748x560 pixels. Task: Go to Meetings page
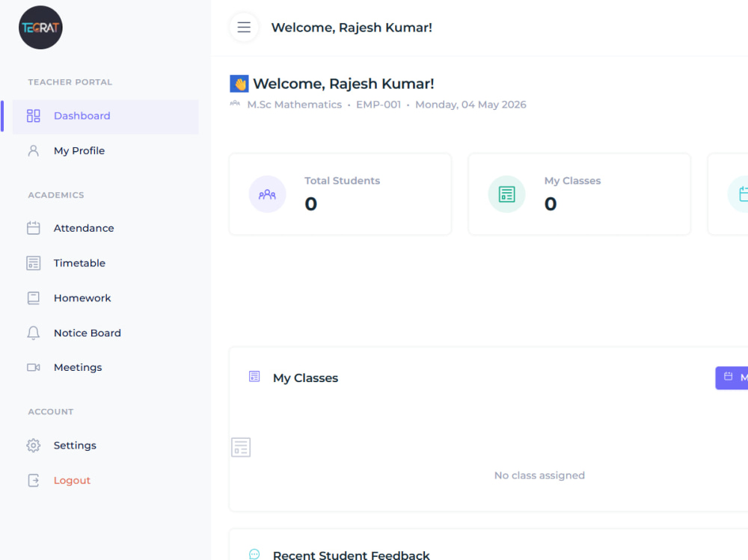pos(105,367)
